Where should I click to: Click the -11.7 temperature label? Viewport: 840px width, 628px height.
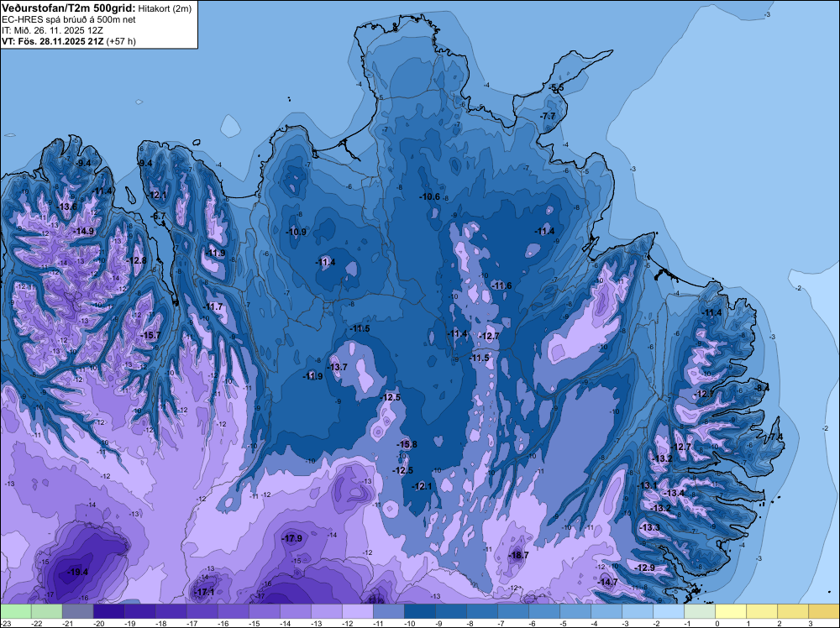pyautogui.click(x=213, y=306)
